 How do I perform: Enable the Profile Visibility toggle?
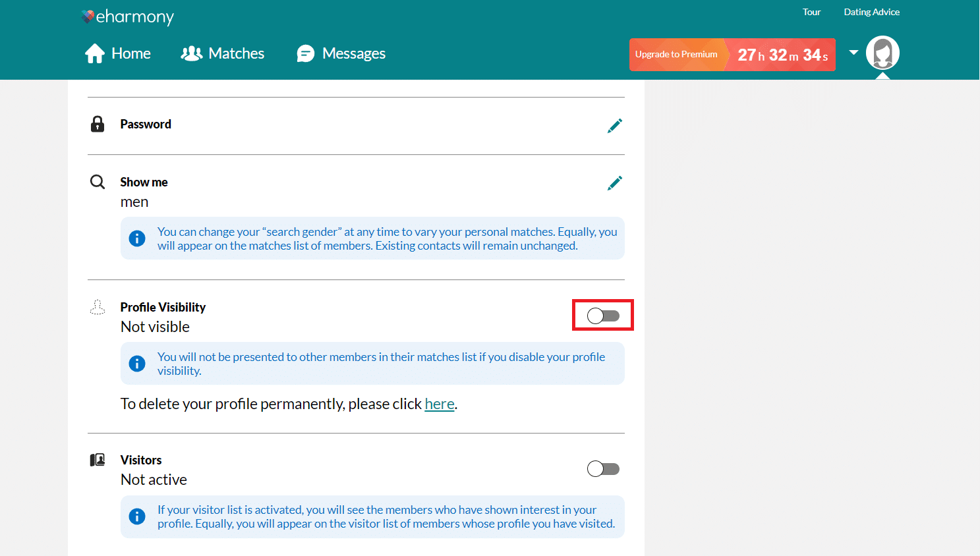click(x=603, y=316)
